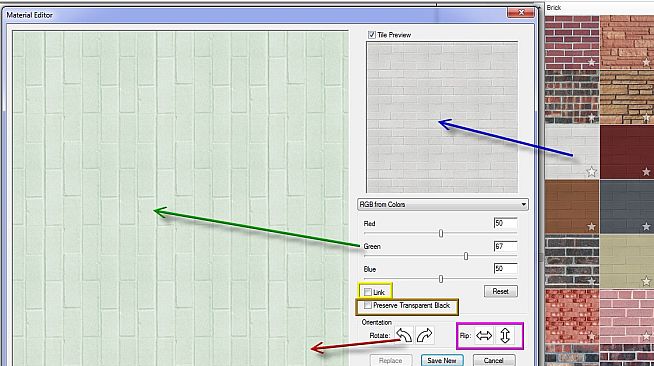The width and height of the screenshot is (654, 366).
Task: Select the slate gray brick thumbnail
Action: [x=627, y=207]
